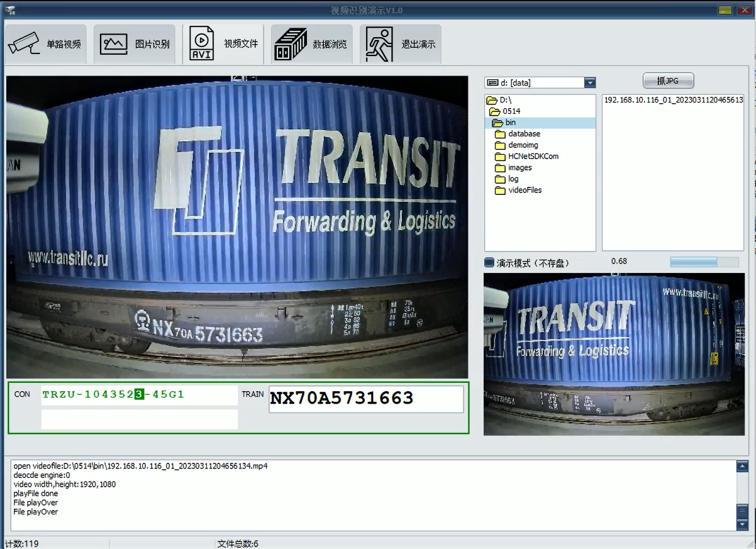Click the 0.68 progress value

619,262
